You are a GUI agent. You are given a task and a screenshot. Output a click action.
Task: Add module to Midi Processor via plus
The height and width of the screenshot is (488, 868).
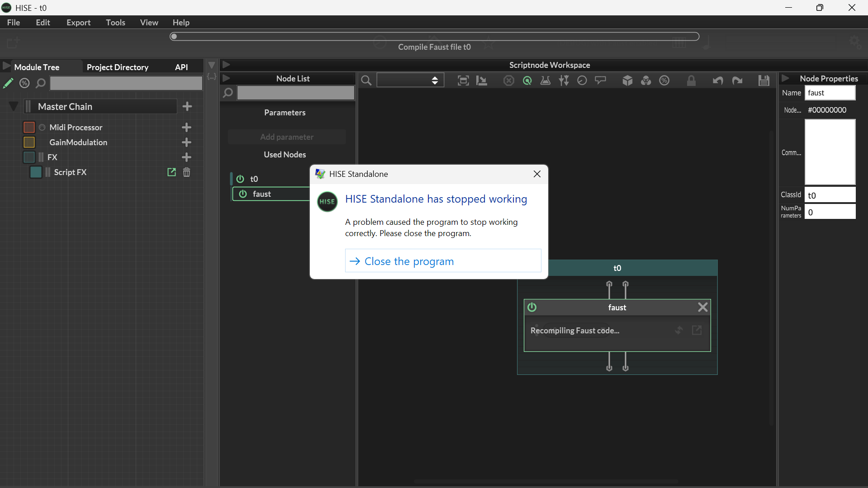tap(186, 128)
